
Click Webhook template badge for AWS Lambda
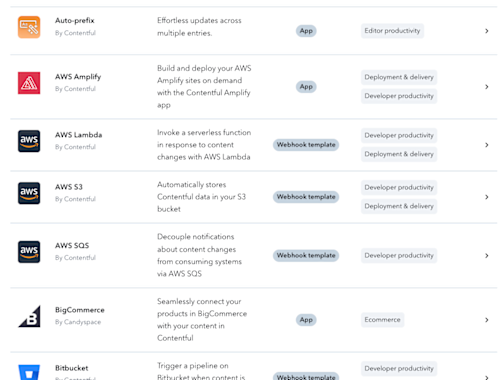[306, 145]
